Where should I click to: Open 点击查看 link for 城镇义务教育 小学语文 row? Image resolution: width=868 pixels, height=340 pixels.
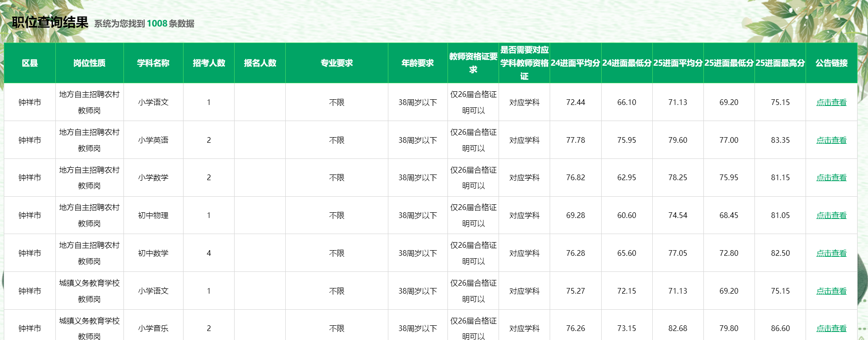point(831,291)
